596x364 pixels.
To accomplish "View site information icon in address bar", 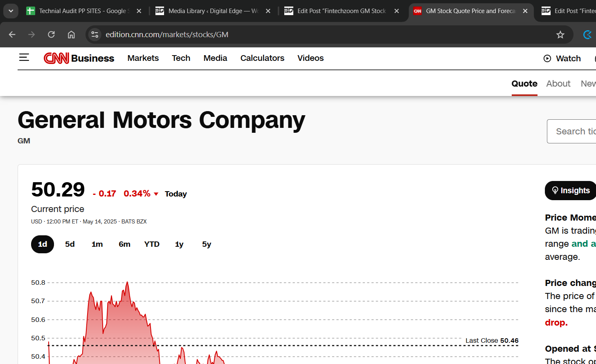I will pyautogui.click(x=95, y=35).
